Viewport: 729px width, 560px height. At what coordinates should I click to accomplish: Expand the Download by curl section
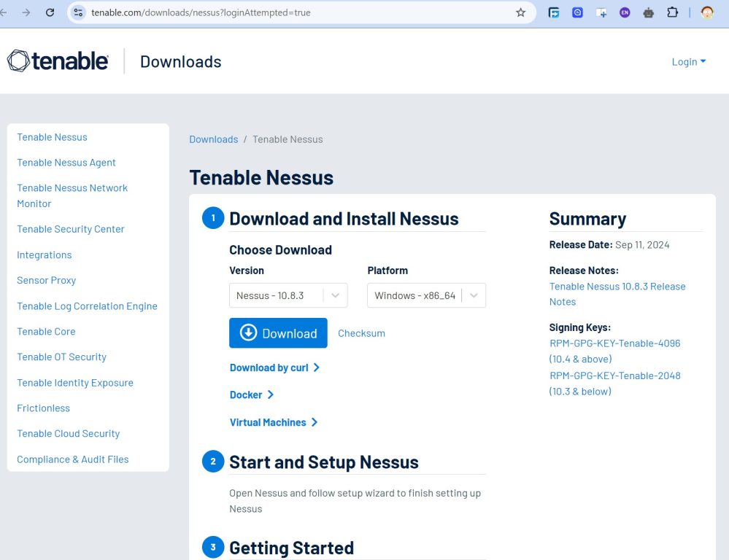pyautogui.click(x=274, y=367)
